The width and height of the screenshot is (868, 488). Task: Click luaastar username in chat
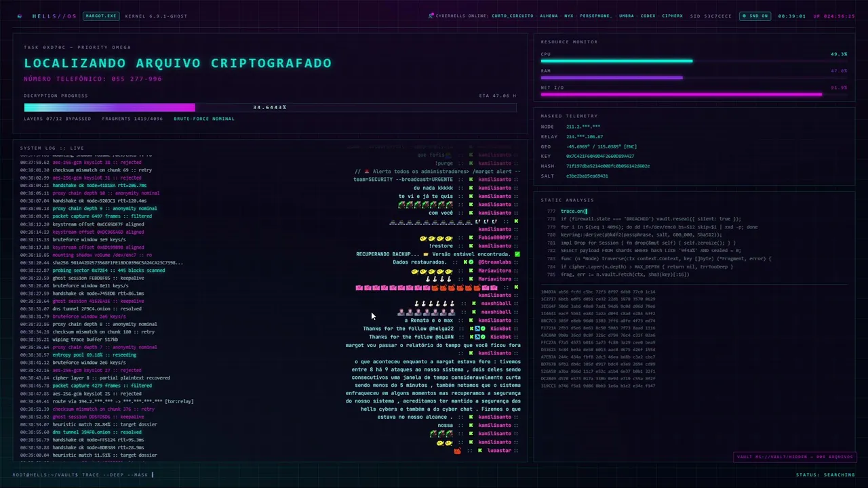(499, 451)
